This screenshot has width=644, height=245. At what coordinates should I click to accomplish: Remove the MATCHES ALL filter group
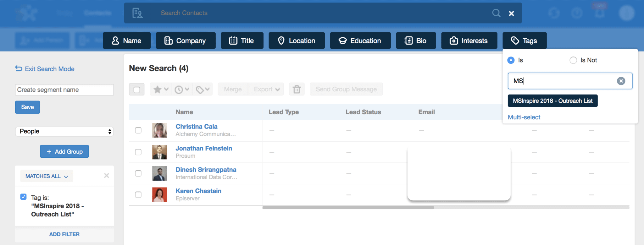pos(107,176)
